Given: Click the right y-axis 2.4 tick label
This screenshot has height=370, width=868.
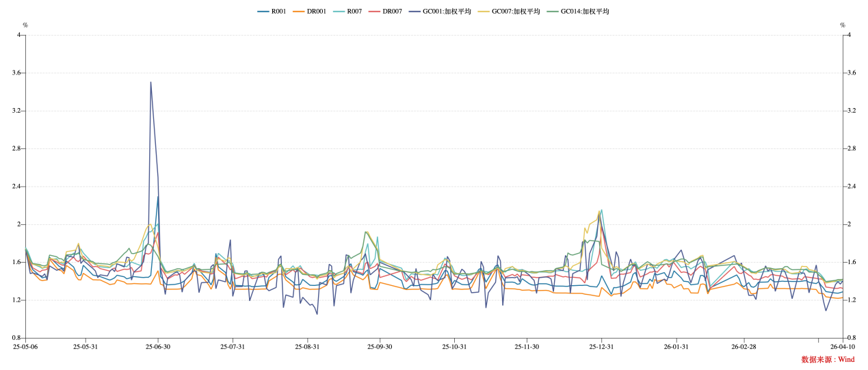Looking at the screenshot, I should pyautogui.click(x=852, y=187).
